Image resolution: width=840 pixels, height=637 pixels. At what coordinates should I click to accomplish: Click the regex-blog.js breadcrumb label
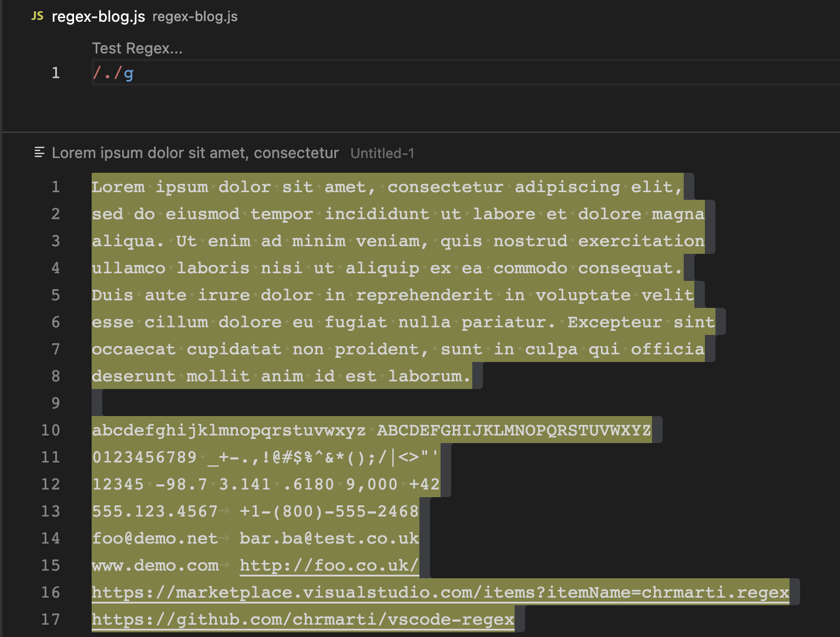[194, 16]
